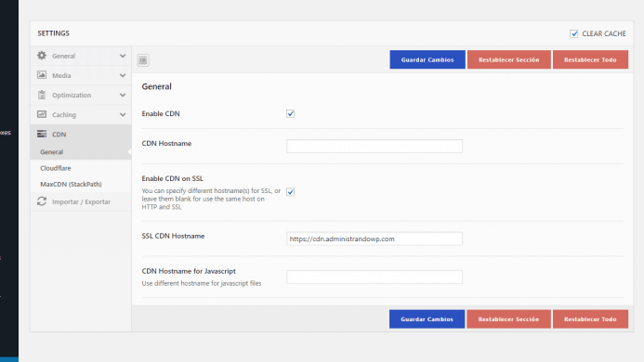644x362 pixels.
Task: Click the CLEAR CACHE label text
Action: tap(604, 33)
